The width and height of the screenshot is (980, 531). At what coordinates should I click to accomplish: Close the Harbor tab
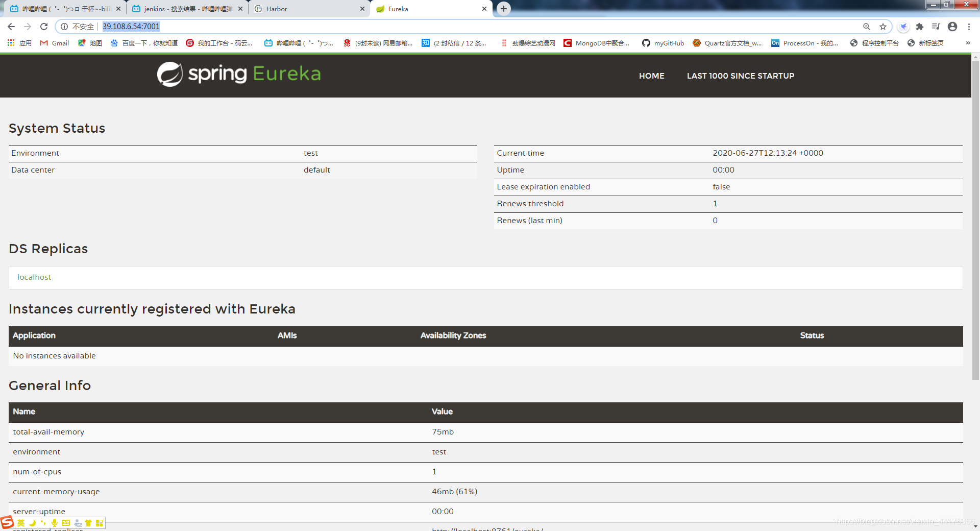click(362, 9)
